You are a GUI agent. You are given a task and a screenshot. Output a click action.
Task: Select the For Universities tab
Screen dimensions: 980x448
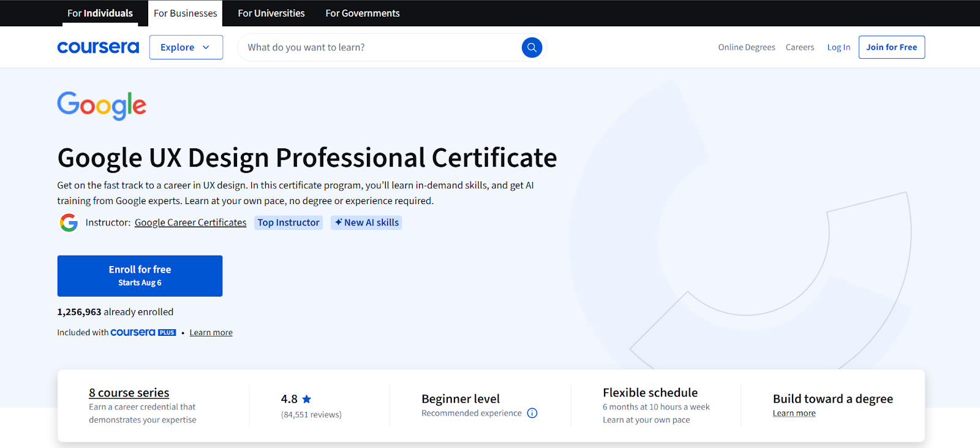[x=271, y=13]
